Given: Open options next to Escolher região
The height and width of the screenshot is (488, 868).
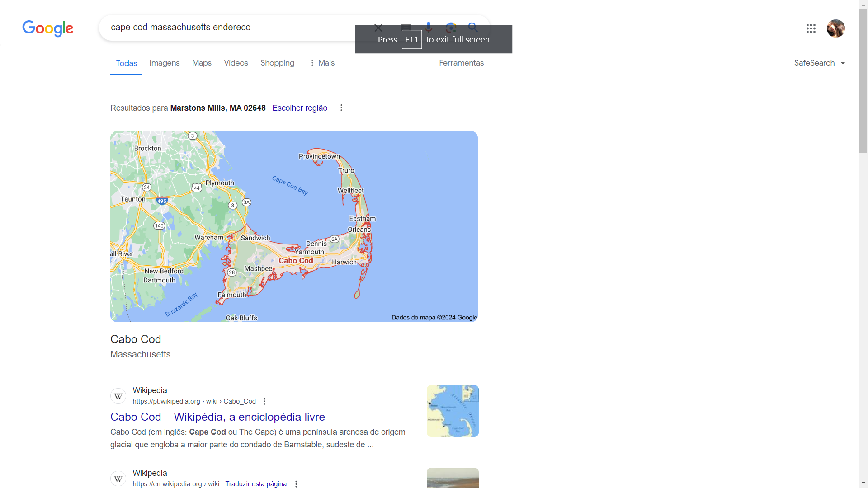Looking at the screenshot, I should pos(341,108).
